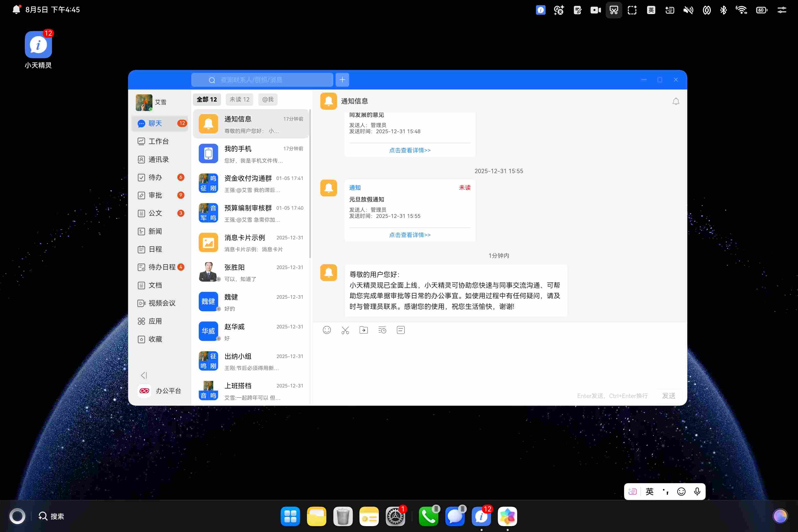
Task: Click the 通知 title of 元旦放假通知 card
Action: [355, 188]
